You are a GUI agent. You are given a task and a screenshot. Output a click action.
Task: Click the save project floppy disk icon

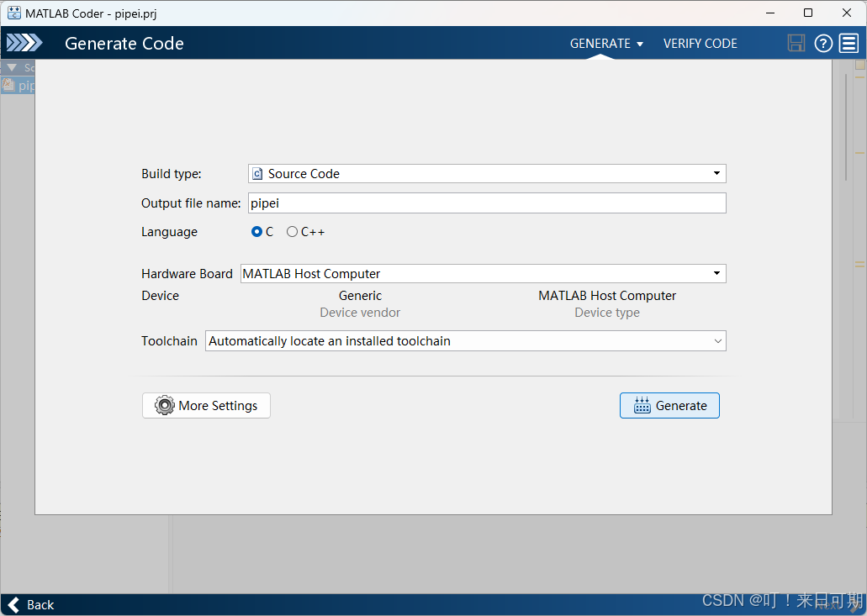coord(796,43)
